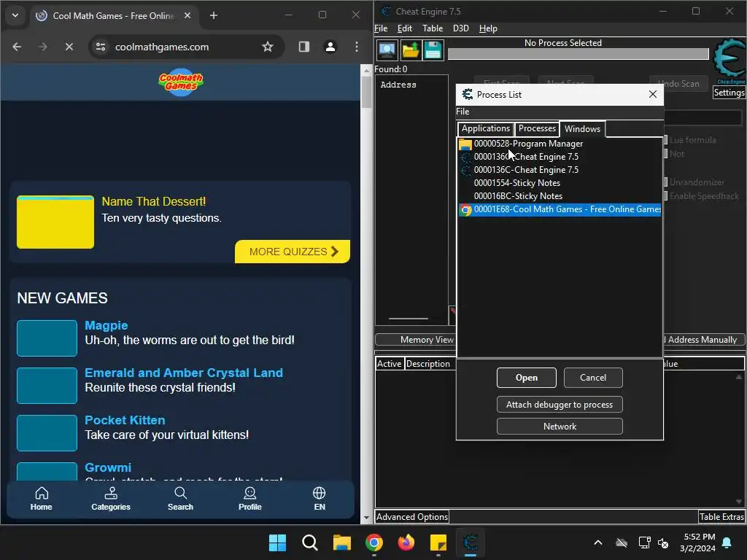
Task: Click Table Extras
Action: [x=721, y=517]
